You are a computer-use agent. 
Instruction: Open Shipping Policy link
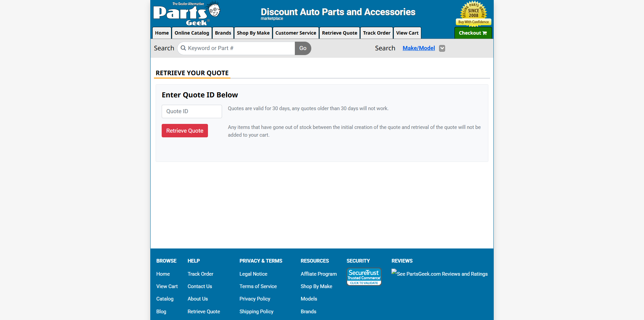(257, 312)
